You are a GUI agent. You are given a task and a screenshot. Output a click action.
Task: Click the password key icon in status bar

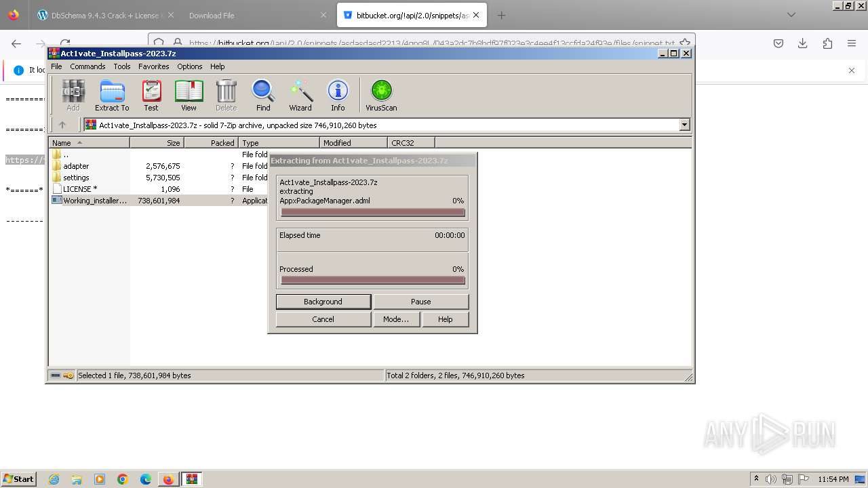68,375
